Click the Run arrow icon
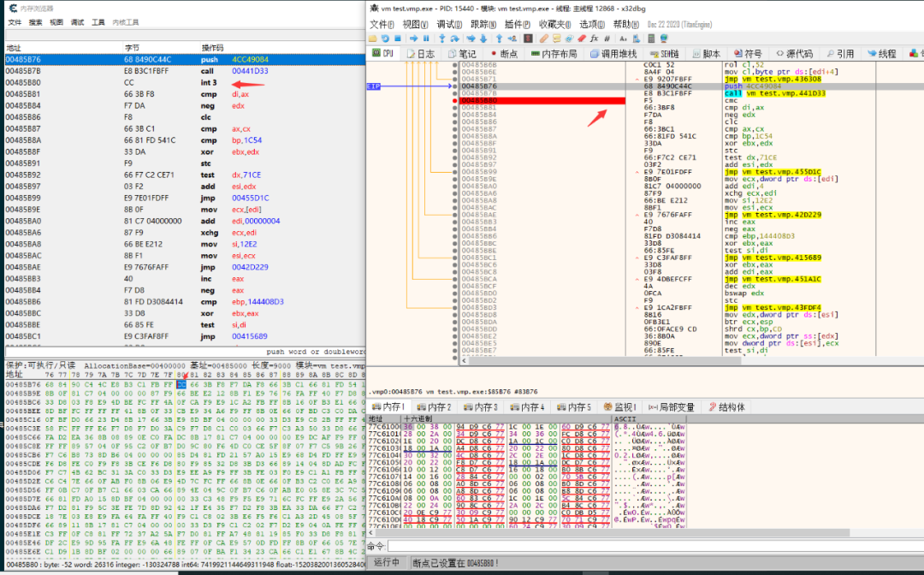The image size is (924, 575). (414, 39)
